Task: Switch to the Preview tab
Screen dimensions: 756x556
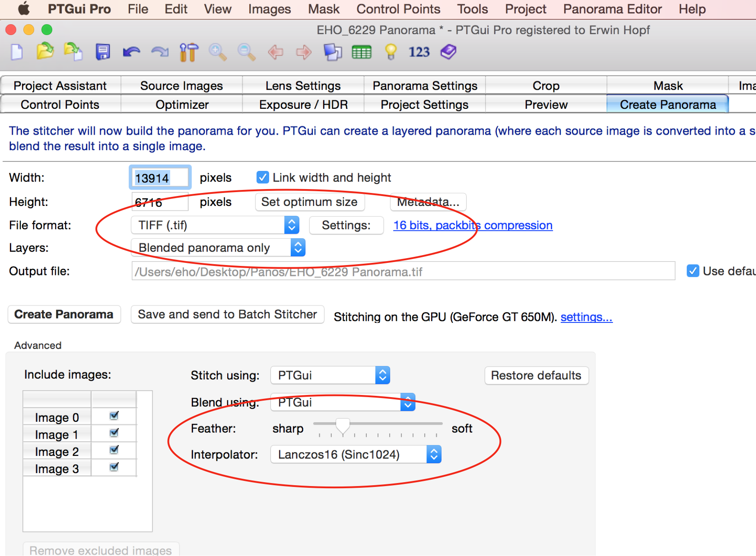Action: pos(546,104)
